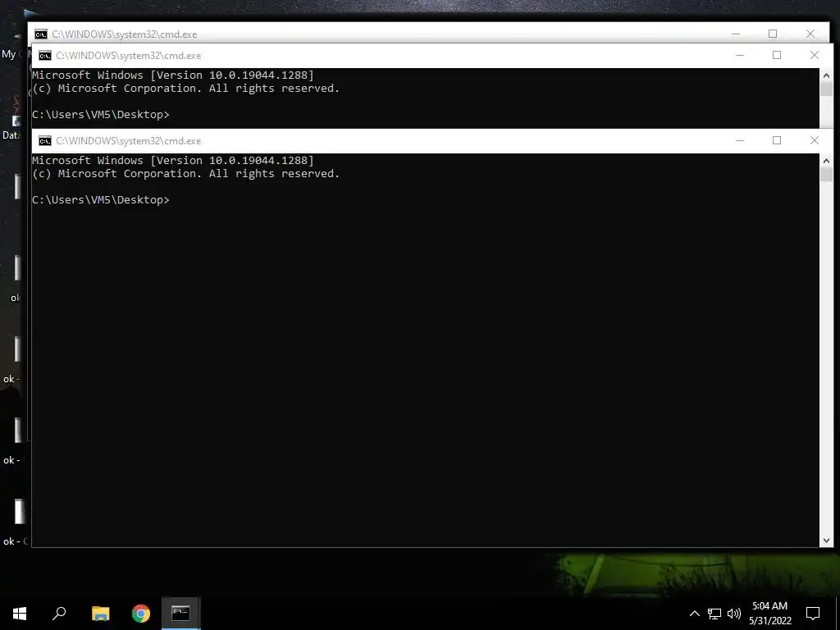Screen dimensions: 840x630
Task: Close the rearmost cmd window
Action: [810, 34]
